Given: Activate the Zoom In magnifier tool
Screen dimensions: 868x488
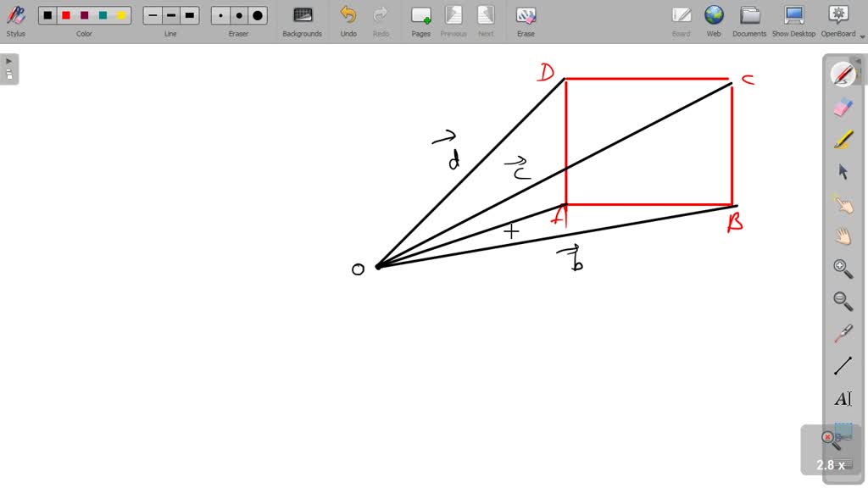Looking at the screenshot, I should pyautogui.click(x=843, y=269).
